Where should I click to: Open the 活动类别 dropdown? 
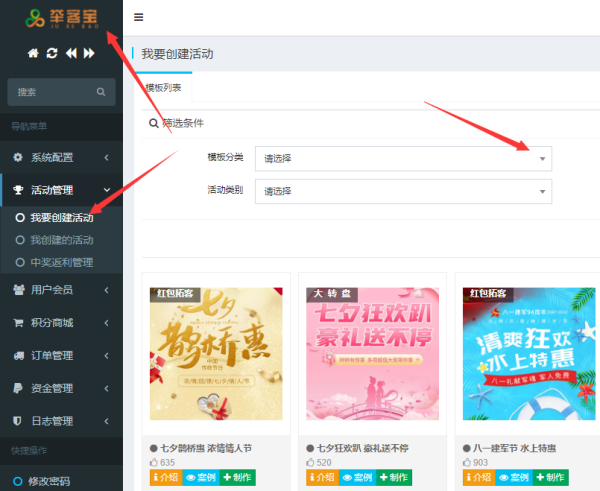click(x=403, y=191)
